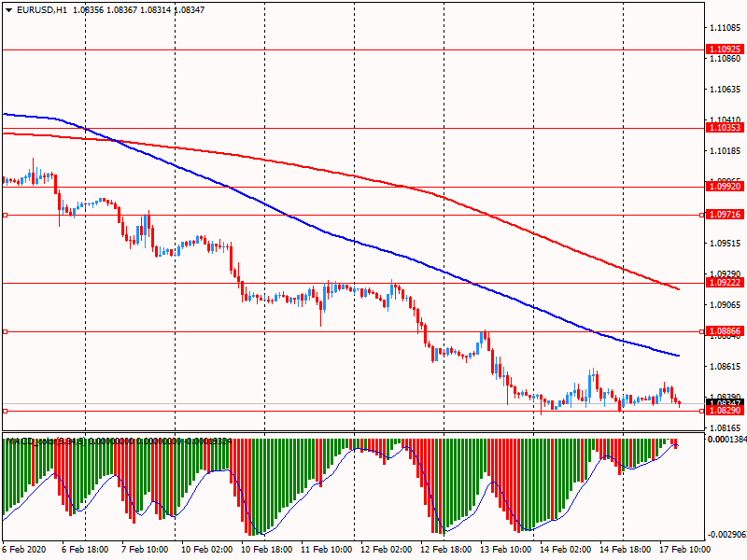The height and width of the screenshot is (560, 747).
Task: Click the -0.002906 MACD scale value
Action: click(727, 534)
